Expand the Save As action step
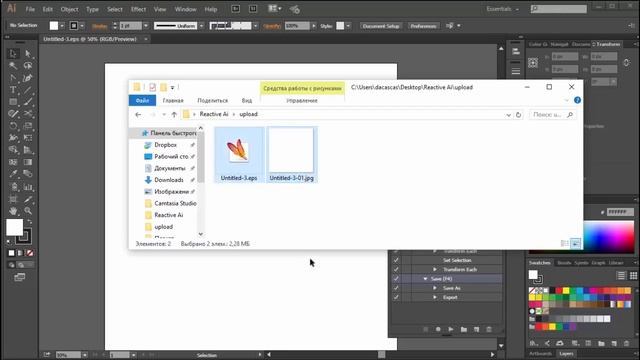 click(x=435, y=288)
